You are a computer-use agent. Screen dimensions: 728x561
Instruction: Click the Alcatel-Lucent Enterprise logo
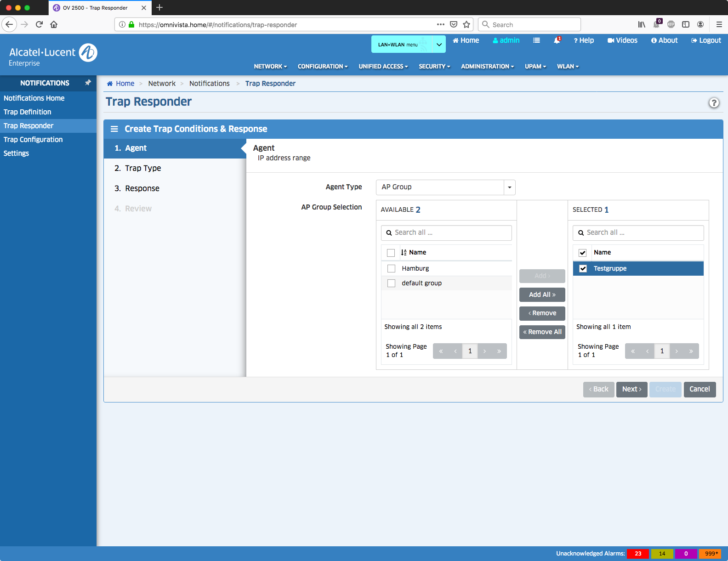tap(53, 56)
